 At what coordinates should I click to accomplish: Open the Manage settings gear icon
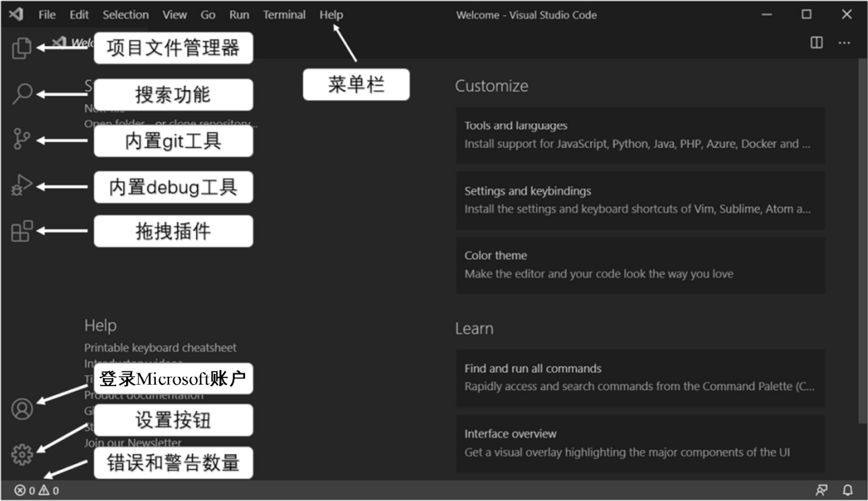click(22, 455)
